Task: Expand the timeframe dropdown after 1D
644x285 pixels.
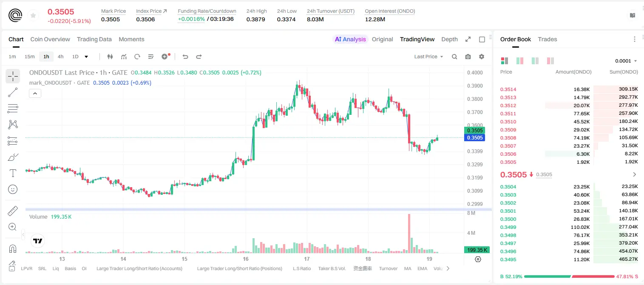Action: point(86,57)
